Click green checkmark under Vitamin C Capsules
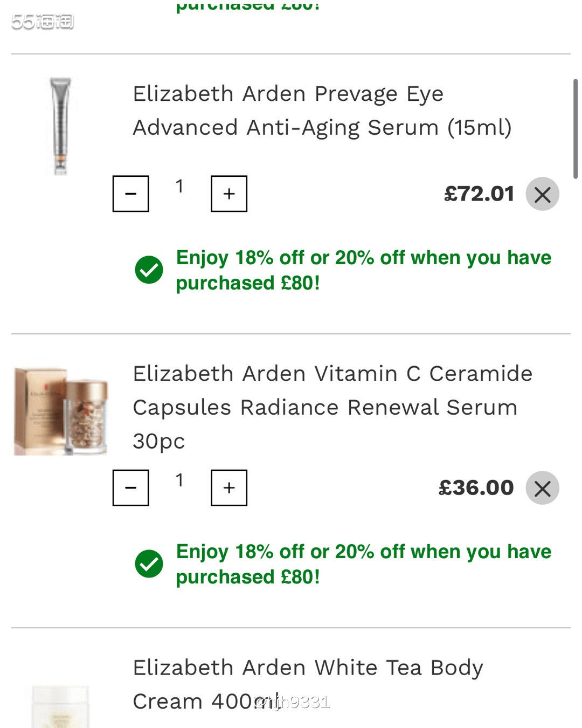Image resolution: width=582 pixels, height=728 pixels. coord(149,564)
